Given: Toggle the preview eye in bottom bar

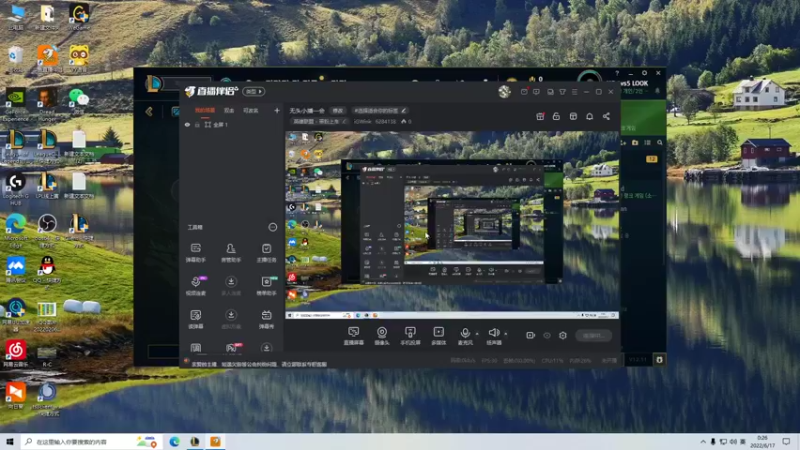Looking at the screenshot, I should (x=546, y=335).
